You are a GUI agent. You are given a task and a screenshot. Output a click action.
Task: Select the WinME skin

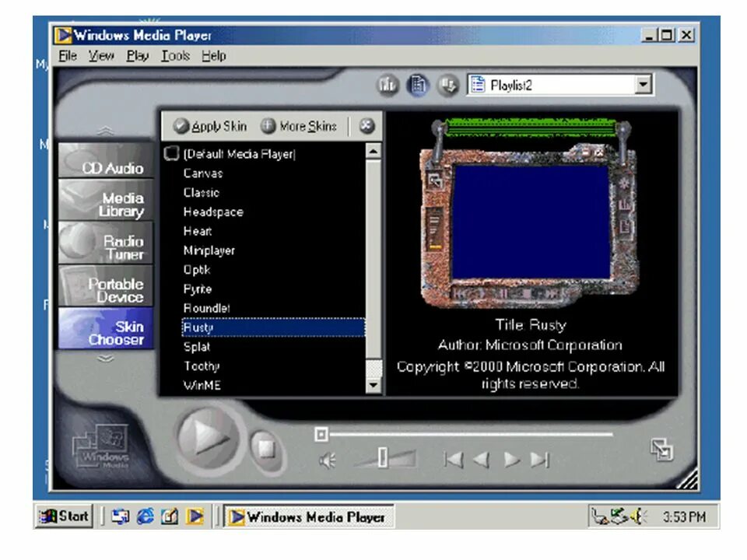(x=202, y=385)
